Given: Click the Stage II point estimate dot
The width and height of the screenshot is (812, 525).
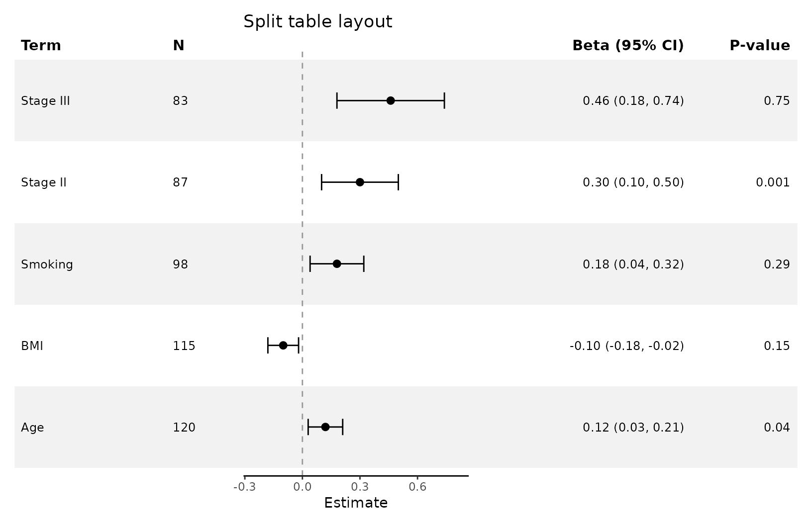Looking at the screenshot, I should point(360,182).
